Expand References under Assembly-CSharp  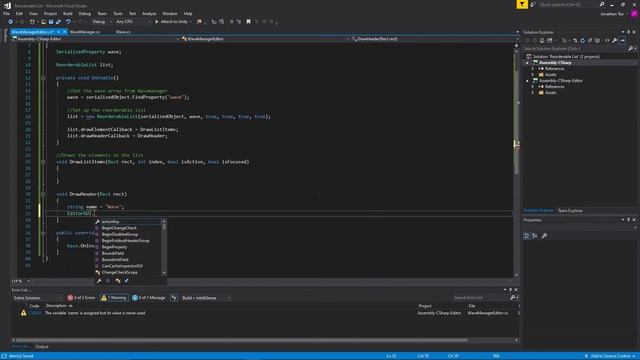(x=533, y=69)
